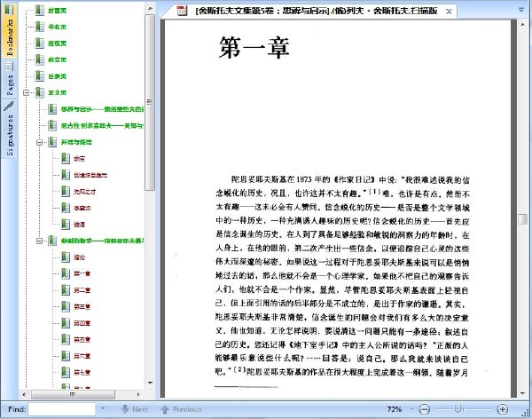Zoom out with the minus button

tap(424, 409)
